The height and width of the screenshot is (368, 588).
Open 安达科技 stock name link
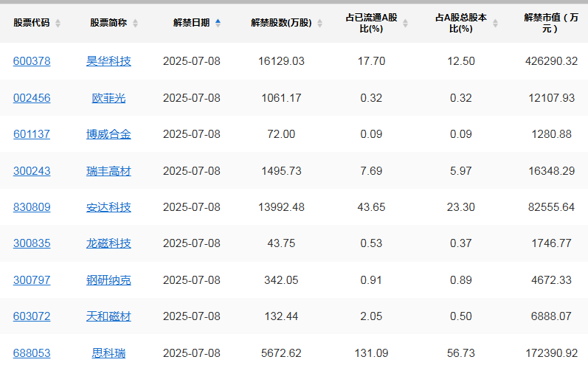pos(108,207)
